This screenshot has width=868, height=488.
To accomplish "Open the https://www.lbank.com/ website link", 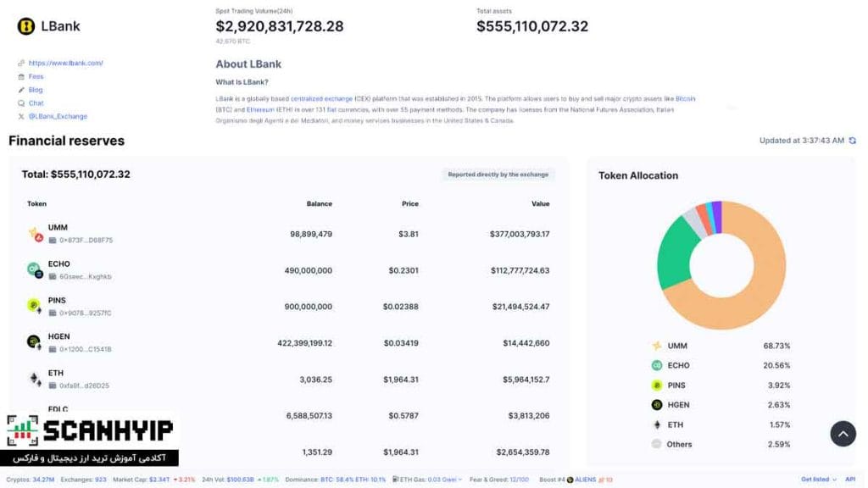I will coord(66,63).
